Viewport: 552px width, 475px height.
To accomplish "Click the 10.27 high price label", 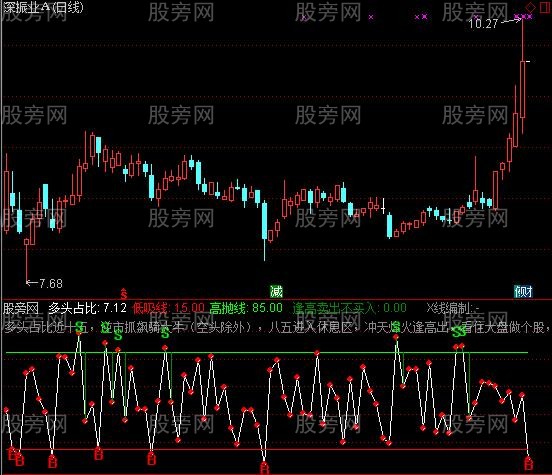I will point(484,24).
